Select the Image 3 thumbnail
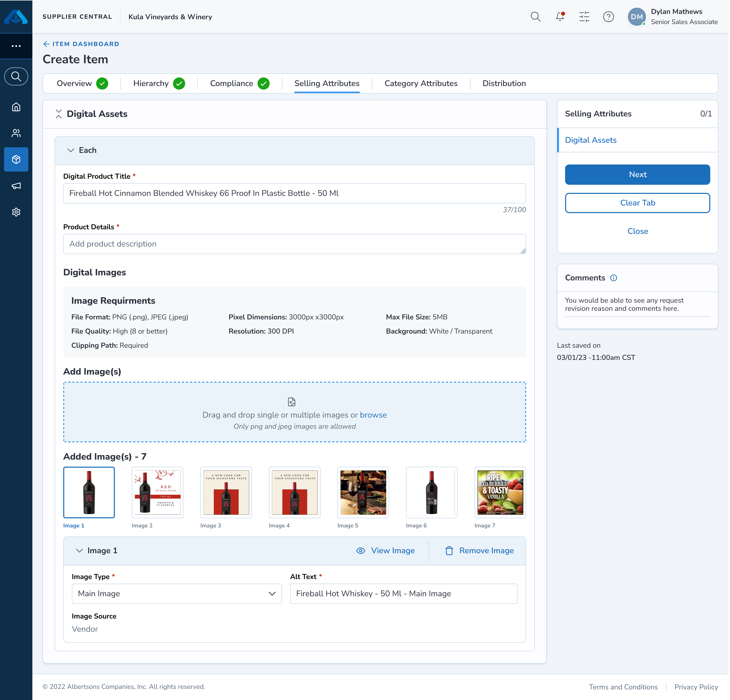Screen dimensions: 730x700 tap(226, 492)
